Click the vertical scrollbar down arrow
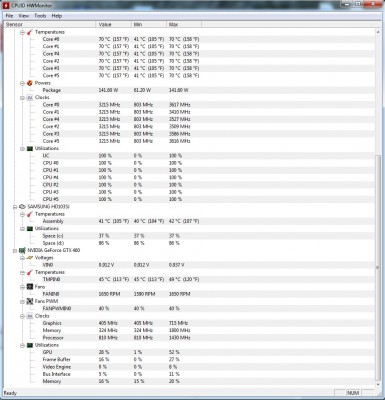Viewport: 385px width, 400px height. point(378,384)
